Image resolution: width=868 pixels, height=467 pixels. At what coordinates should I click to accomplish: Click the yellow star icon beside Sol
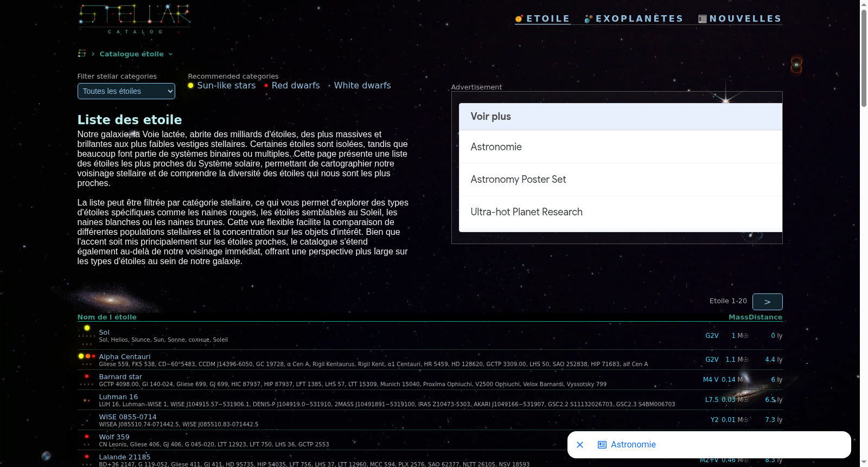[x=87, y=328]
